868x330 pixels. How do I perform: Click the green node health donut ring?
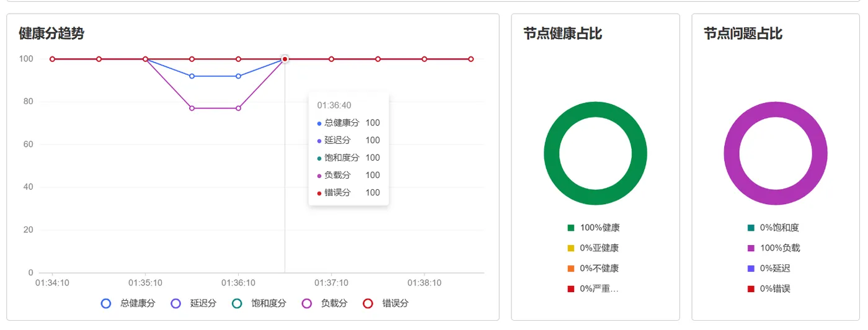coord(552,153)
